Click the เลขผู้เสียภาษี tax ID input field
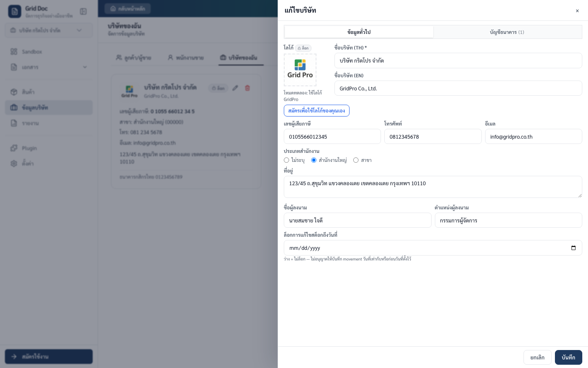This screenshot has height=368, width=588. pyautogui.click(x=332, y=137)
